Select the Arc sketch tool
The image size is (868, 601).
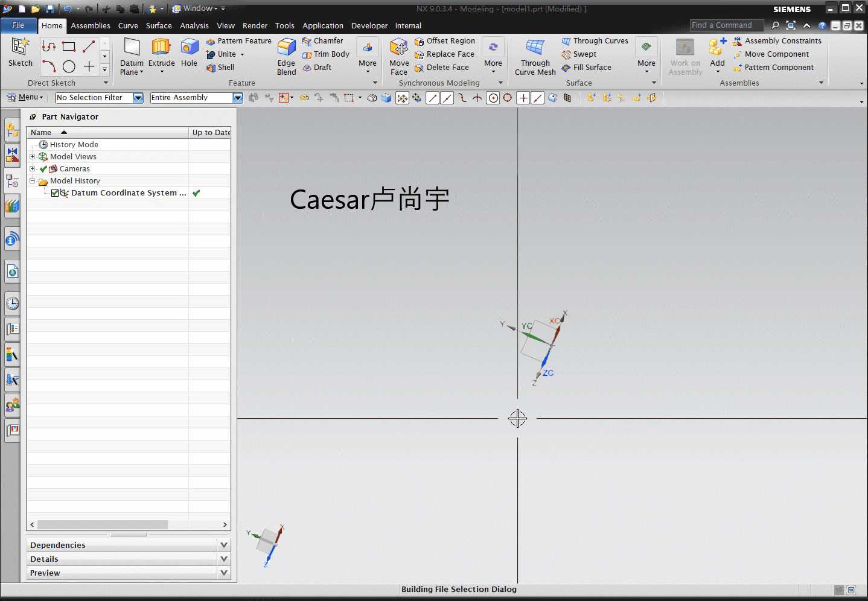[49, 66]
